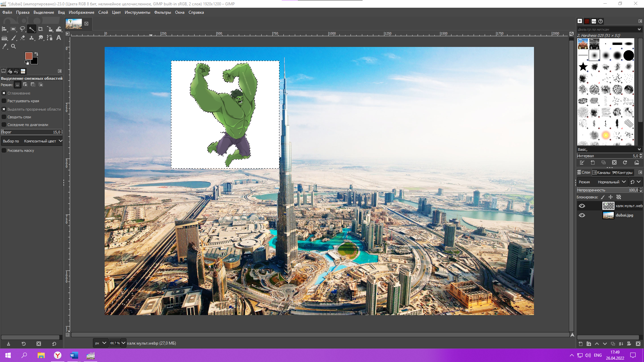Screen dimensions: 644x362
Task: Open the Слой menu
Action: tap(103, 12)
